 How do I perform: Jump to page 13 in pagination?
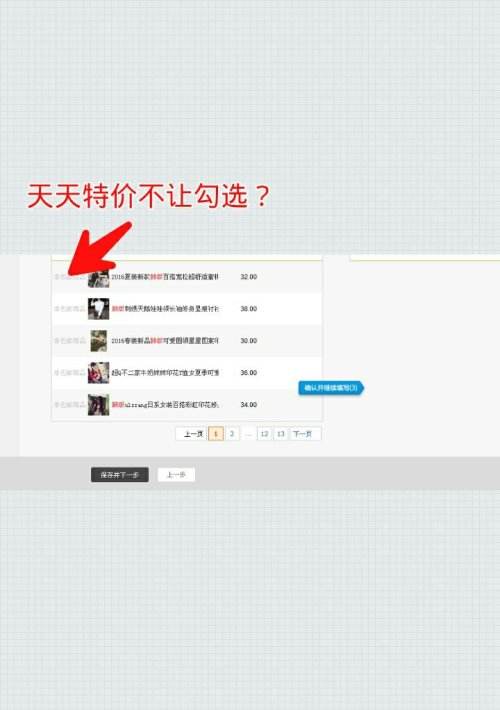281,434
